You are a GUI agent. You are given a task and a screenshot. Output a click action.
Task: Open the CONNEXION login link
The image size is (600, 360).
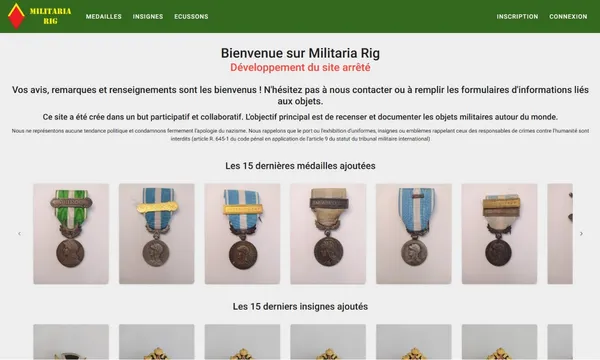[568, 16]
